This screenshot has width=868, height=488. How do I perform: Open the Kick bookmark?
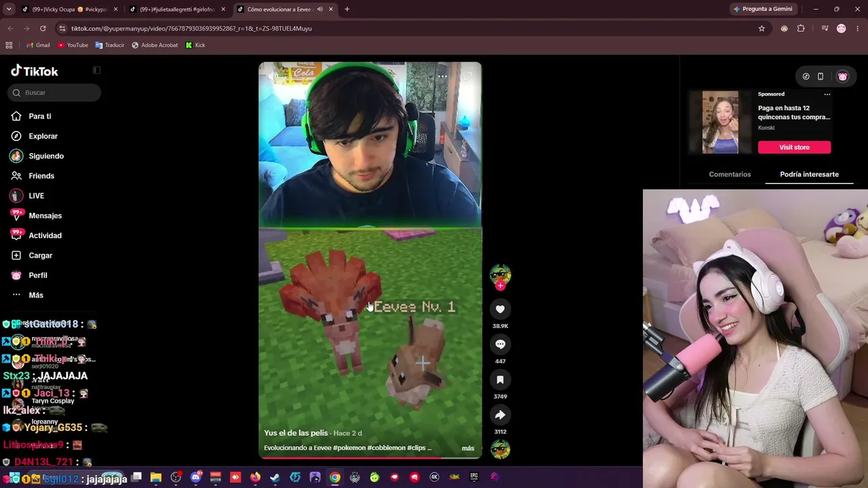tap(195, 45)
